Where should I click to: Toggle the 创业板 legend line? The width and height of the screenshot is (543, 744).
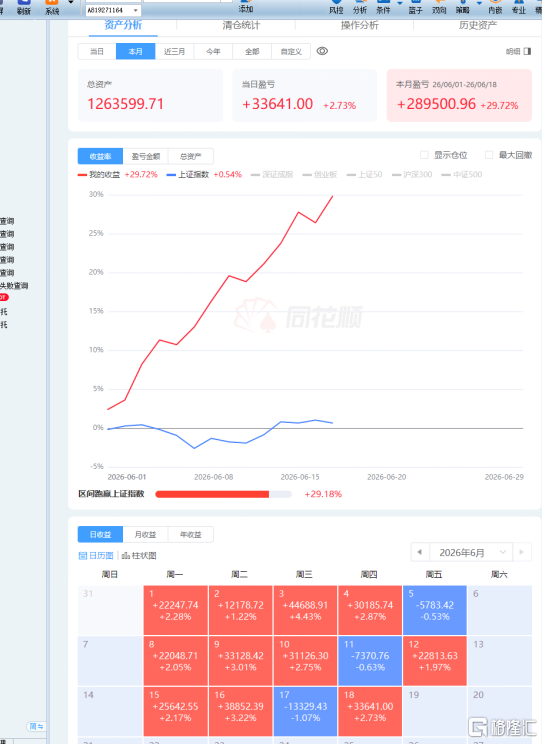[x=319, y=175]
